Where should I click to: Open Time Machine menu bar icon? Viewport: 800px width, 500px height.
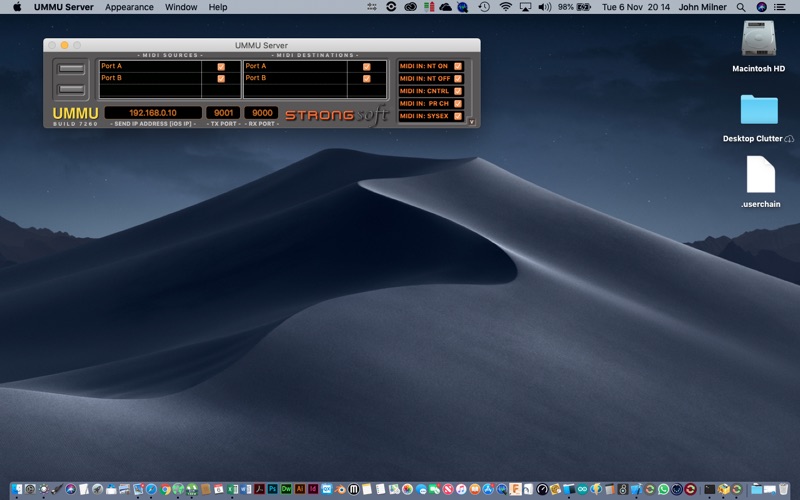pos(484,7)
